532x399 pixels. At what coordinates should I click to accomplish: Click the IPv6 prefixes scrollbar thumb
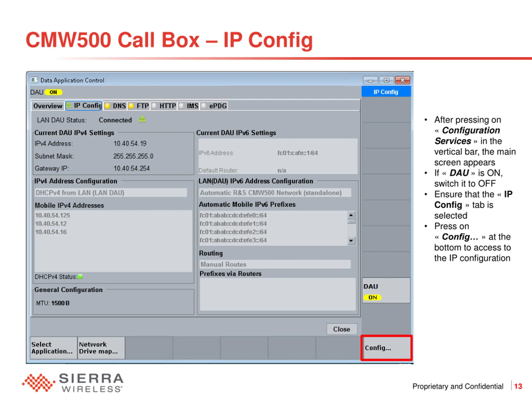click(351, 222)
